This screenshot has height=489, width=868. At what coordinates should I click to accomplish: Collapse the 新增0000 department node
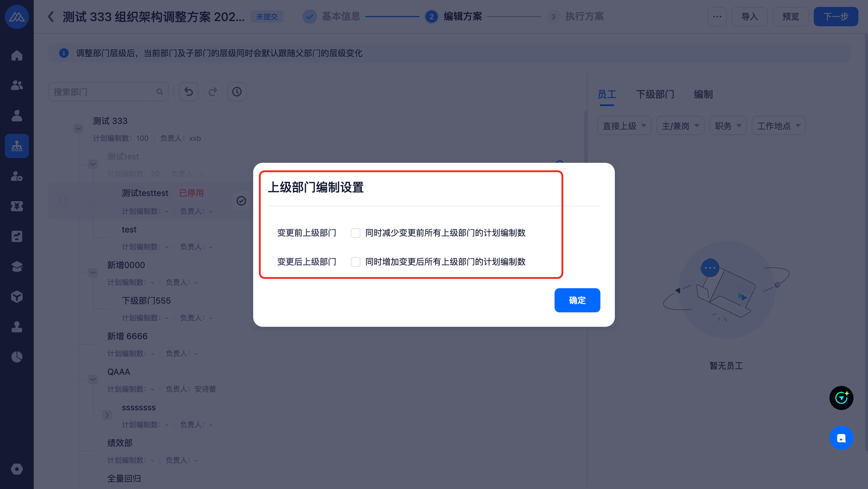coord(93,272)
